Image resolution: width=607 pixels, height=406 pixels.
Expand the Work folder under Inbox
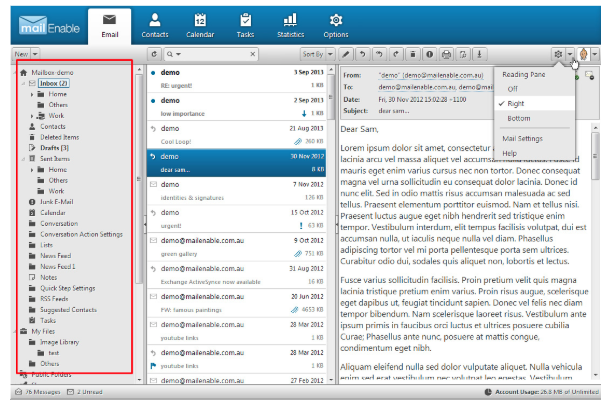[x=32, y=116]
